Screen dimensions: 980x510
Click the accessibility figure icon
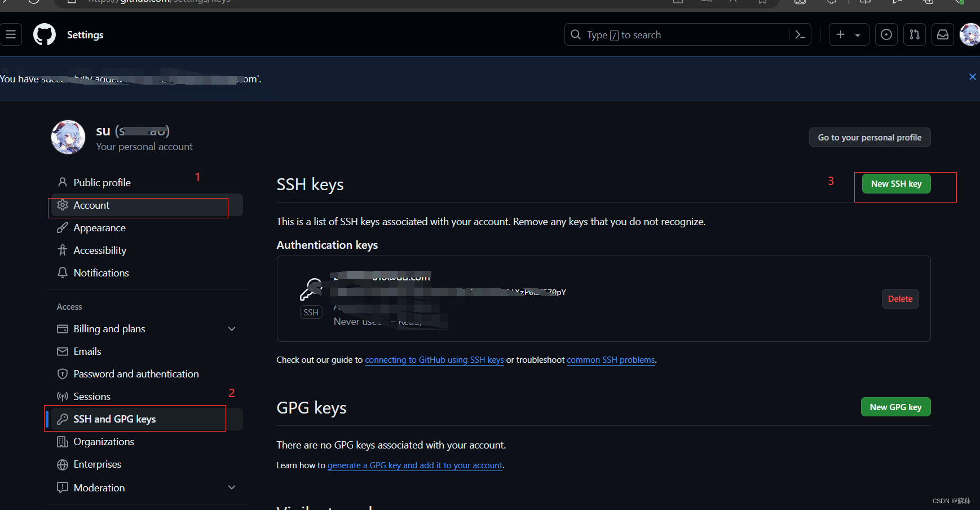point(63,250)
